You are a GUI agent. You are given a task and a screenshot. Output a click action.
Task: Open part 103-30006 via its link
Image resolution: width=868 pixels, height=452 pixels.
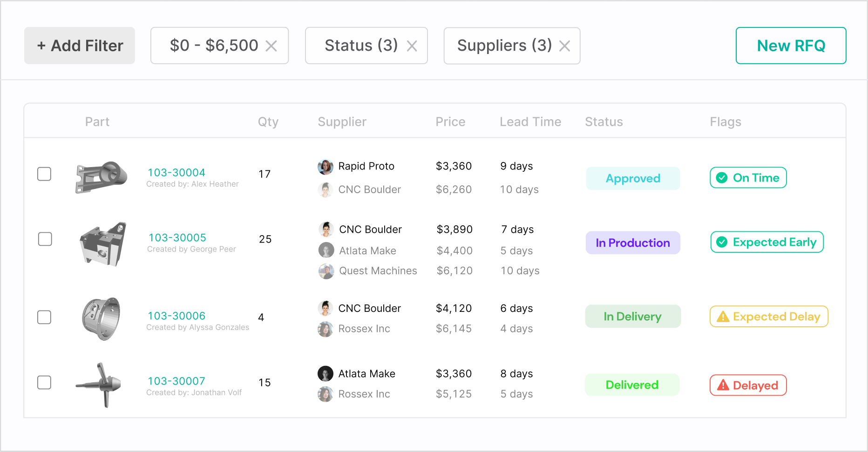(176, 316)
